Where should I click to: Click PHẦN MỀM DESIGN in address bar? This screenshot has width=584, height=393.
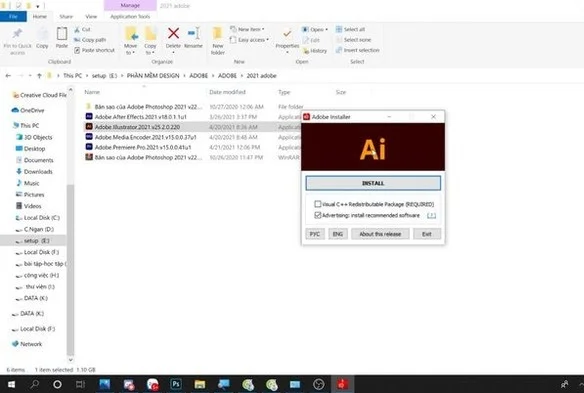coord(153,76)
